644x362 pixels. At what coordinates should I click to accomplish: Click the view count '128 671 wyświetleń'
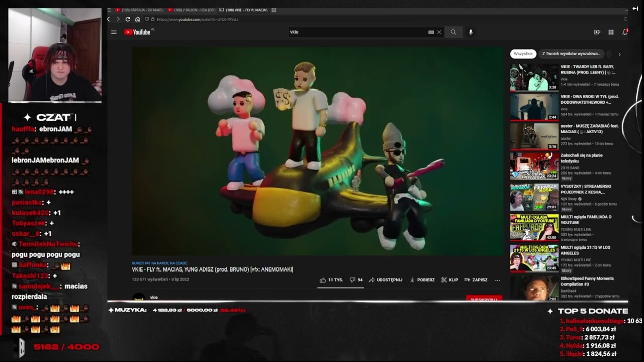click(150, 279)
